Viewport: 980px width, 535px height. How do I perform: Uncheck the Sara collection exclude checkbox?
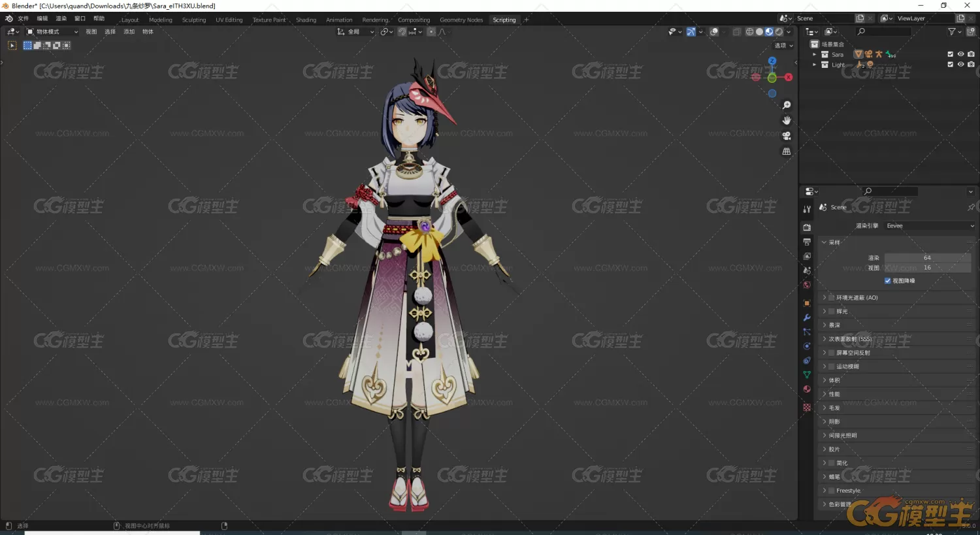pyautogui.click(x=950, y=54)
